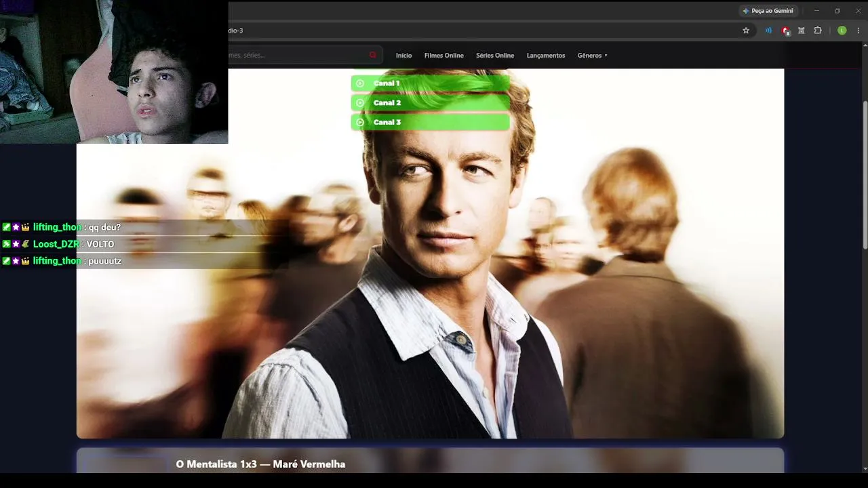
Task: Click the play icon on Canal 2
Action: (x=360, y=103)
